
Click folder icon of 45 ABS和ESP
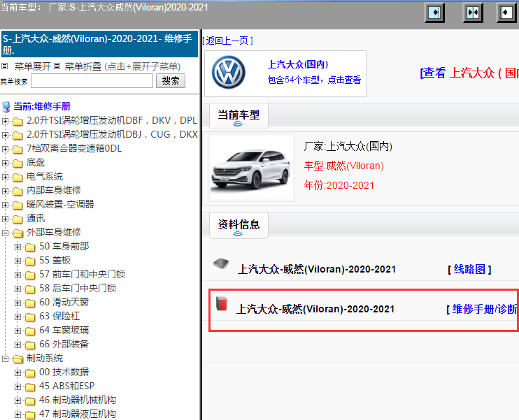[x=30, y=386]
